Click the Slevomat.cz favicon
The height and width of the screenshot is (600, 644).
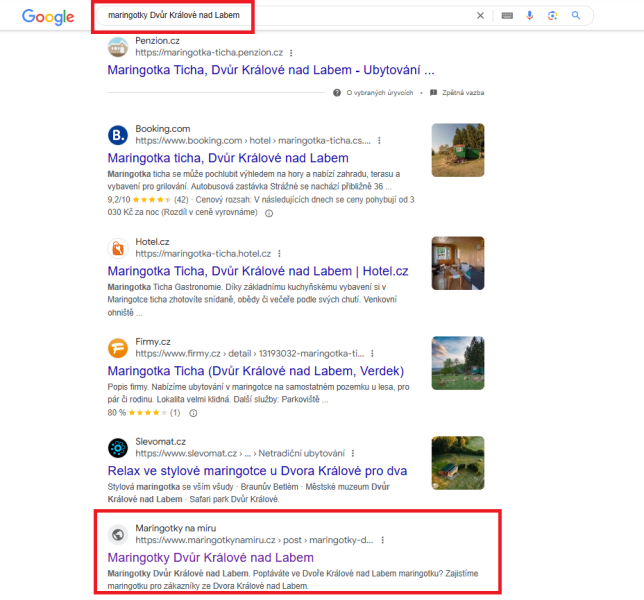tap(118, 448)
